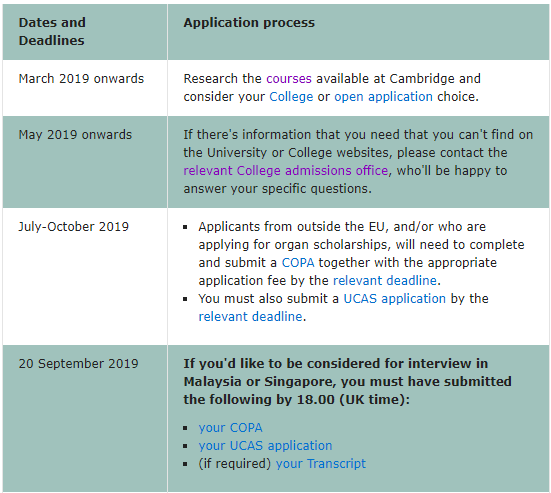The width and height of the screenshot is (551, 493).
Task: Click the 'July-October 2019' date cell
Action: pos(74,227)
